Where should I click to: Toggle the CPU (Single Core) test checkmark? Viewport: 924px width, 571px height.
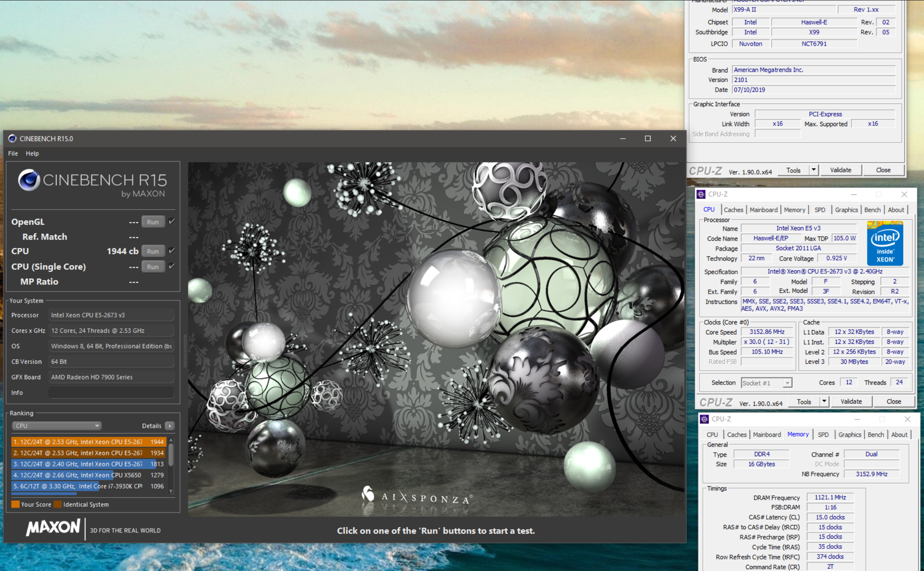coord(172,266)
